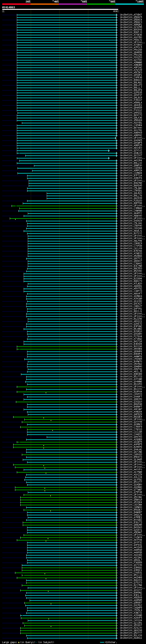Open the UniRef100_Q01781 hit
146x644 pixels.
click(131, 130)
